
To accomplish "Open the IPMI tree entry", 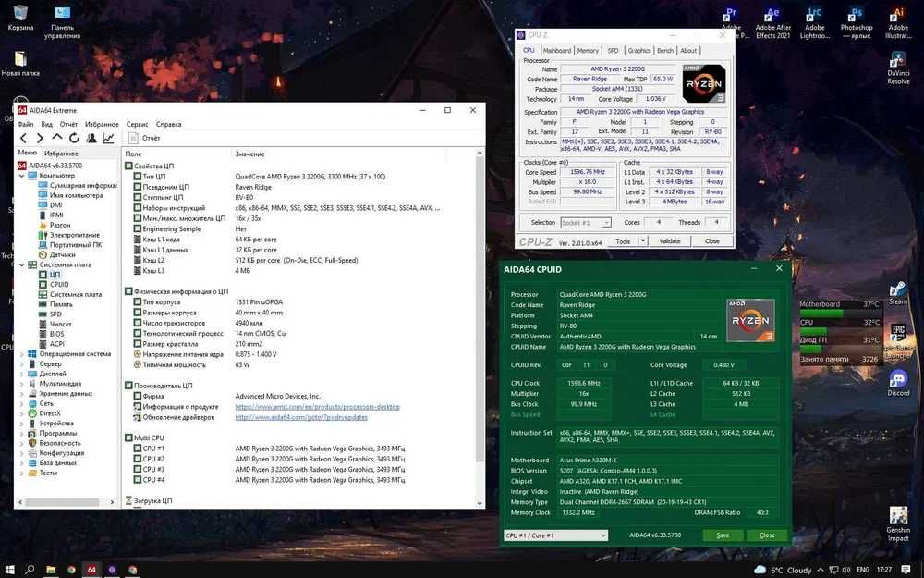I will coord(51,215).
